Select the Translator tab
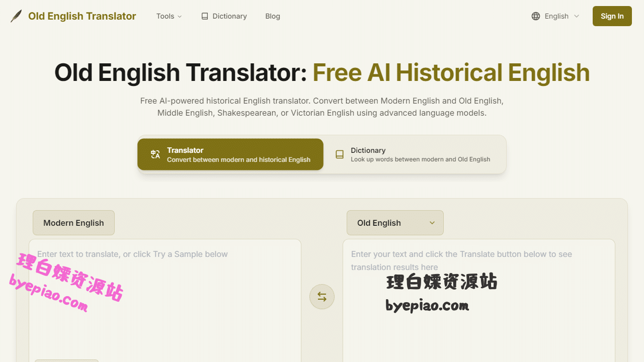The image size is (644, 362). pos(230,154)
